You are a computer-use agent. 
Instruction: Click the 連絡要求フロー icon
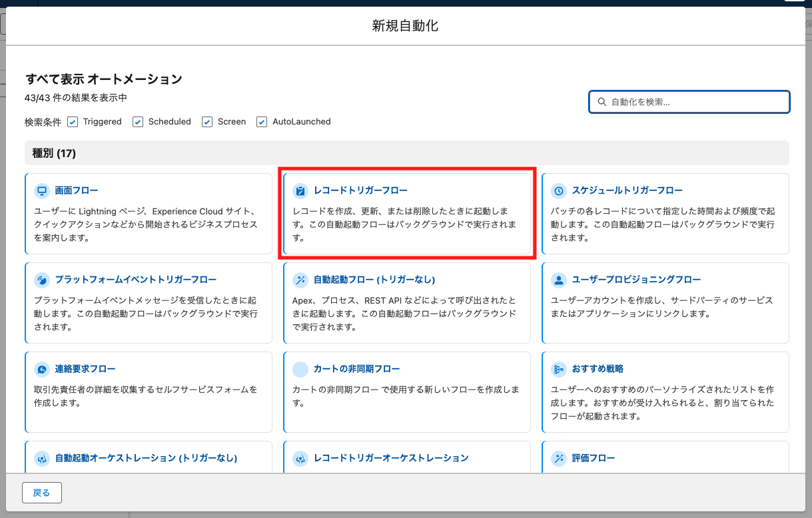point(42,369)
